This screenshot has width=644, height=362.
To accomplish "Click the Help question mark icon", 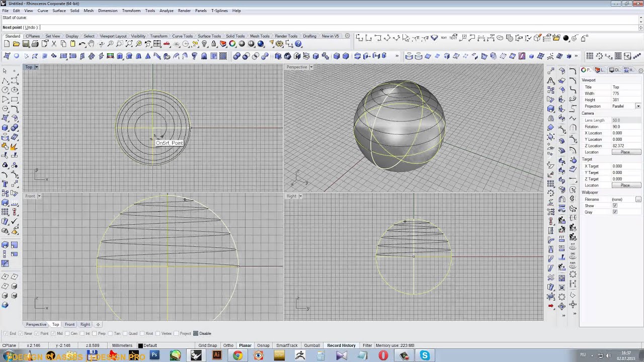I will [298, 44].
